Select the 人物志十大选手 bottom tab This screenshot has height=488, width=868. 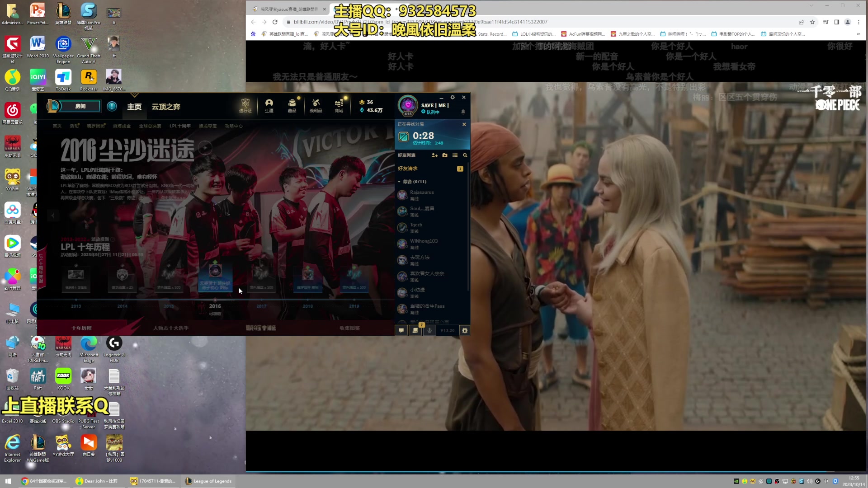coord(171,328)
